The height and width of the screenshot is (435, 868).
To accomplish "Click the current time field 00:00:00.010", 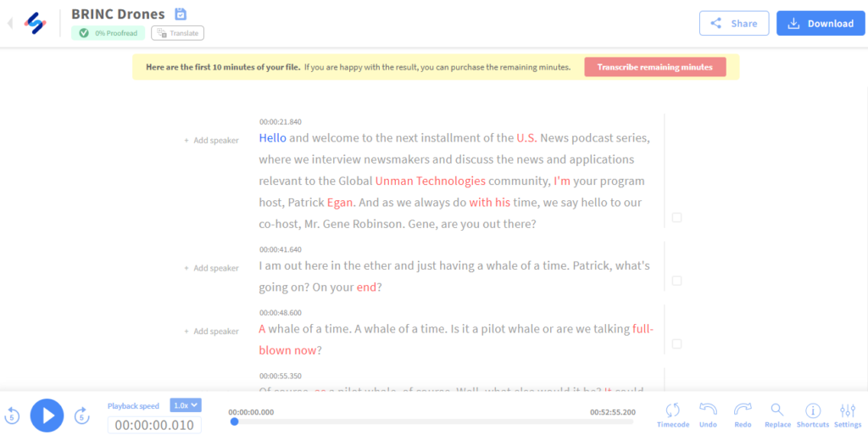I will (154, 425).
